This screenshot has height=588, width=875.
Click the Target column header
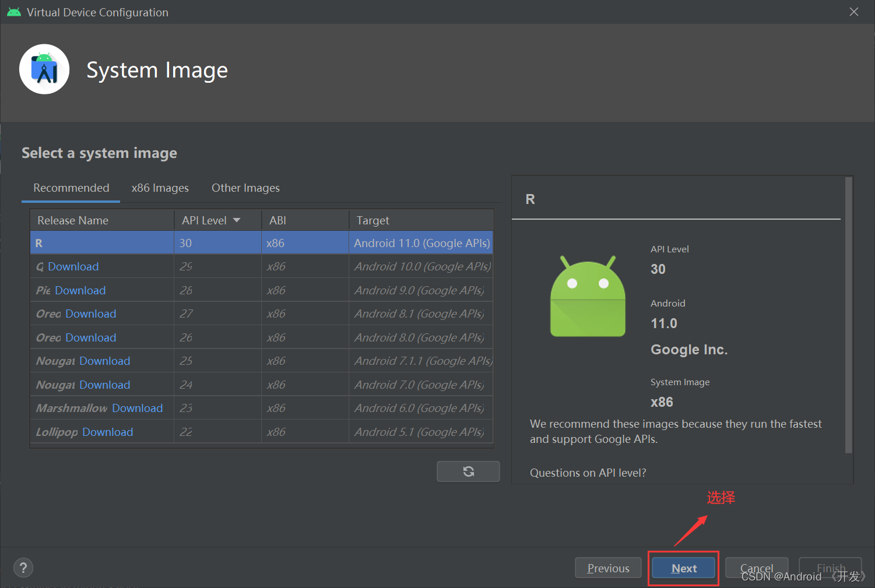421,220
